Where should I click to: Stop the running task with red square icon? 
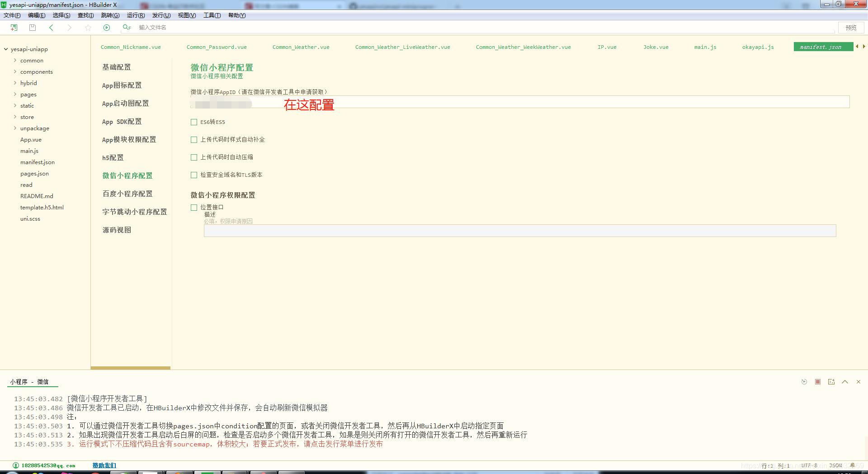pyautogui.click(x=817, y=382)
